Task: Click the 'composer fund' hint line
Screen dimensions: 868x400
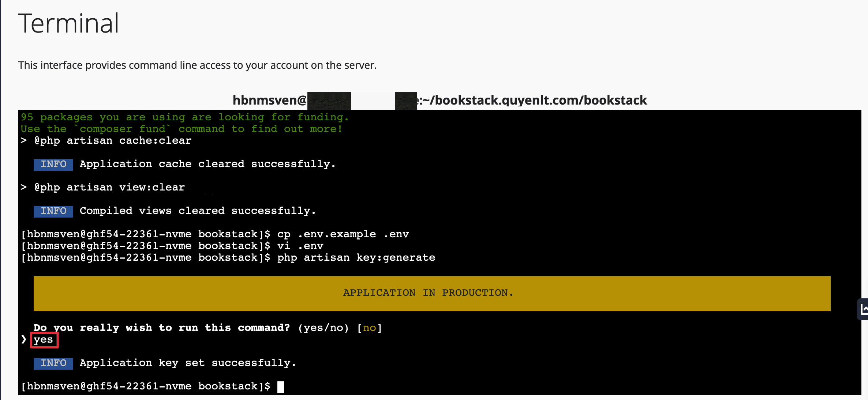Action: point(182,129)
